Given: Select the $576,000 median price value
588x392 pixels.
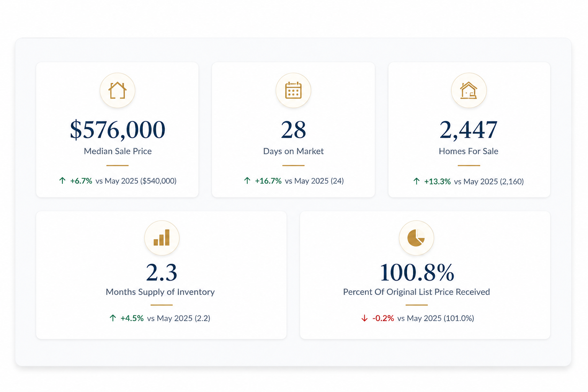Looking at the screenshot, I should coord(118,130).
